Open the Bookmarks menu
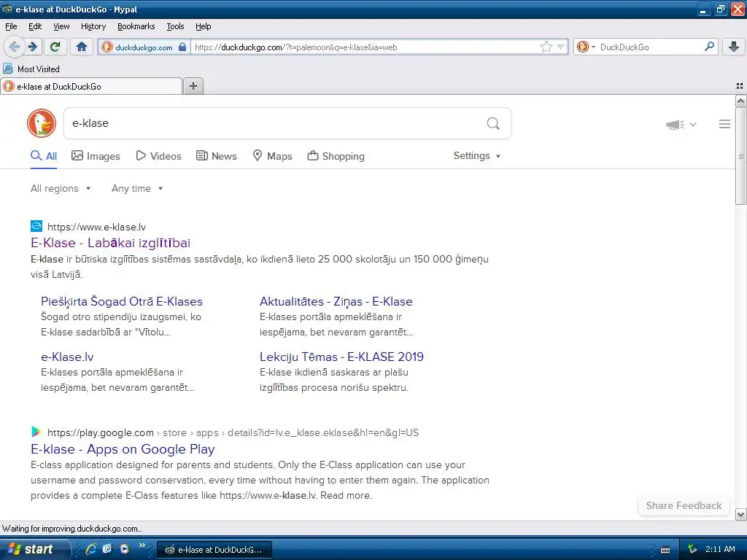 pyautogui.click(x=136, y=26)
